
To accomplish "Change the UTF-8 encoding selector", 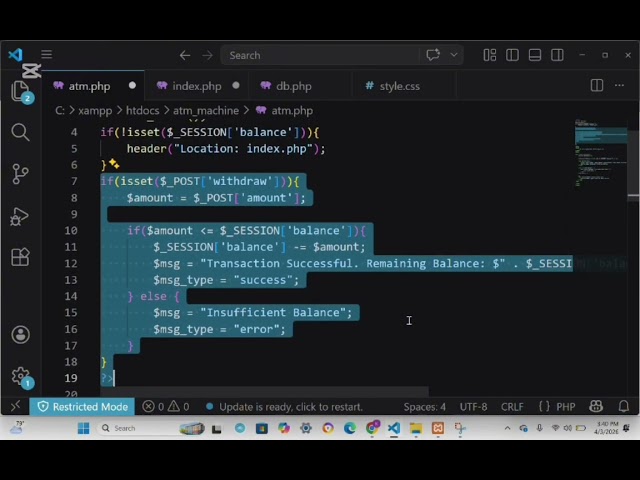I will [x=473, y=407].
